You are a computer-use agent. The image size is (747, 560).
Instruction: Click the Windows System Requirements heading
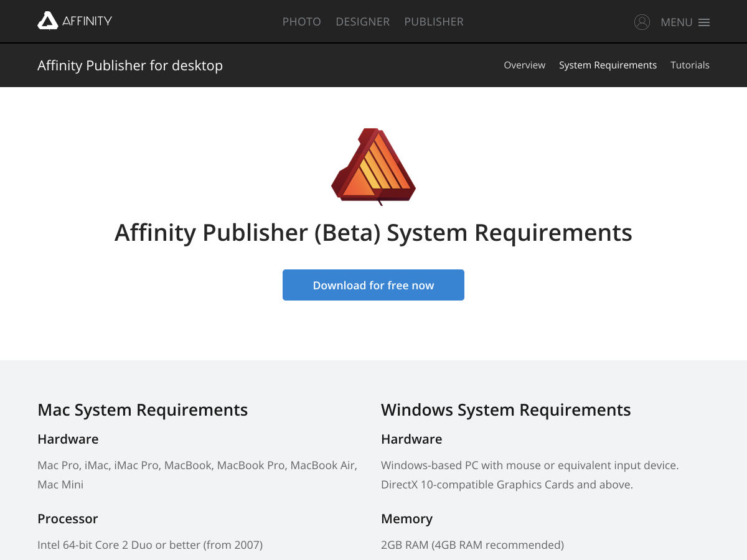(506, 409)
